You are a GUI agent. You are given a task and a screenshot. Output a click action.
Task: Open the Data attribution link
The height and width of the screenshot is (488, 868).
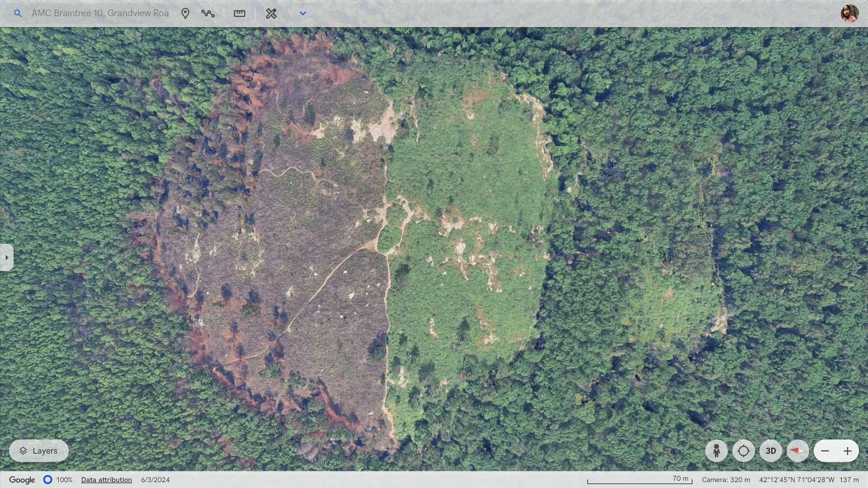coord(107,480)
